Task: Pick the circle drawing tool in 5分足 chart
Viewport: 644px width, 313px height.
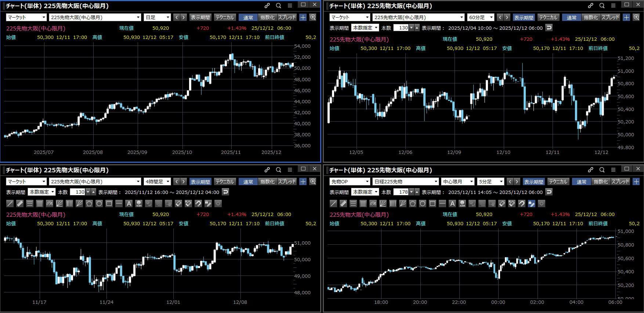Action: (x=423, y=204)
